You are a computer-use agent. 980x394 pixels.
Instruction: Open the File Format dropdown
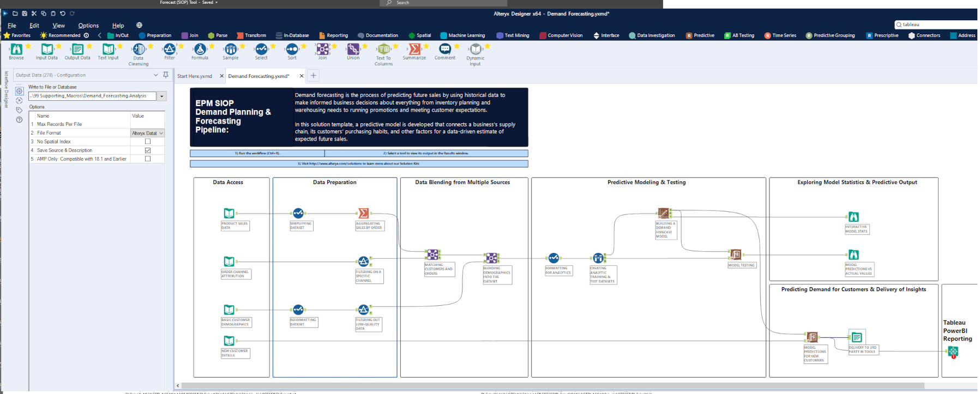[147, 133]
